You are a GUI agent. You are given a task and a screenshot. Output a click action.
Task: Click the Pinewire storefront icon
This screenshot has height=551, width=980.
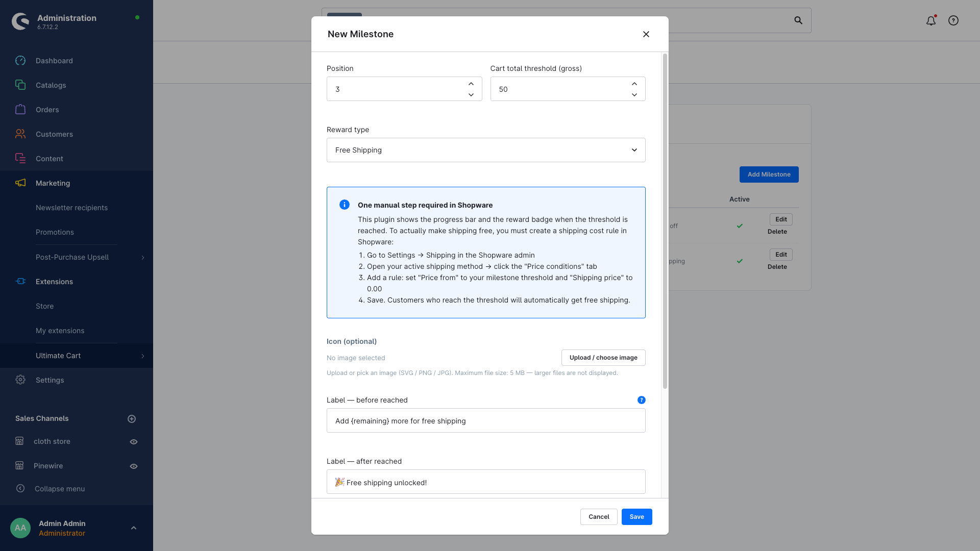(x=19, y=466)
